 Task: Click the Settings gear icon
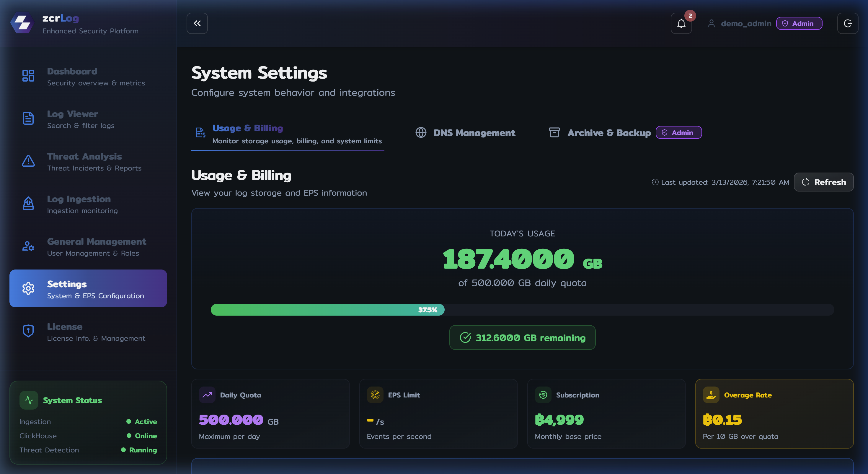click(28, 288)
